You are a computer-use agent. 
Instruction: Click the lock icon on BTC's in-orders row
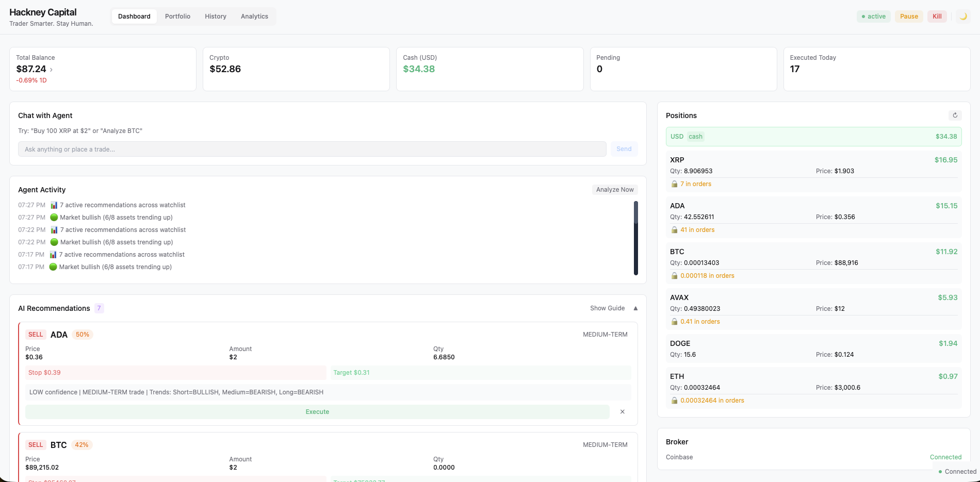[x=674, y=275]
